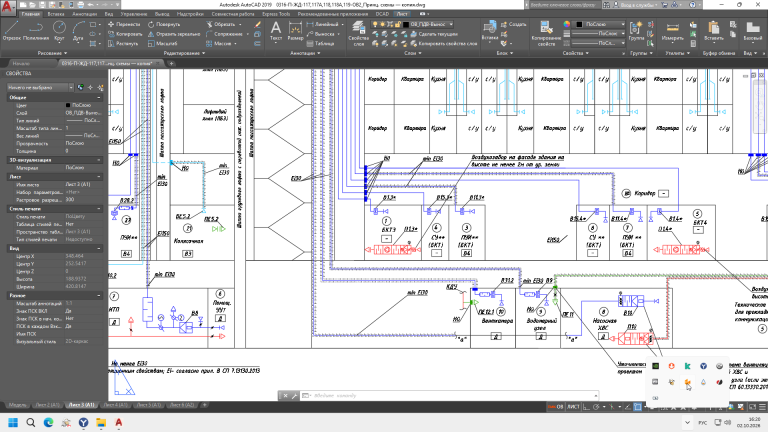The height and width of the screenshot is (432, 768).
Task: Collapse the Стиль печати properties section
Action: pyautogui.click(x=98, y=209)
